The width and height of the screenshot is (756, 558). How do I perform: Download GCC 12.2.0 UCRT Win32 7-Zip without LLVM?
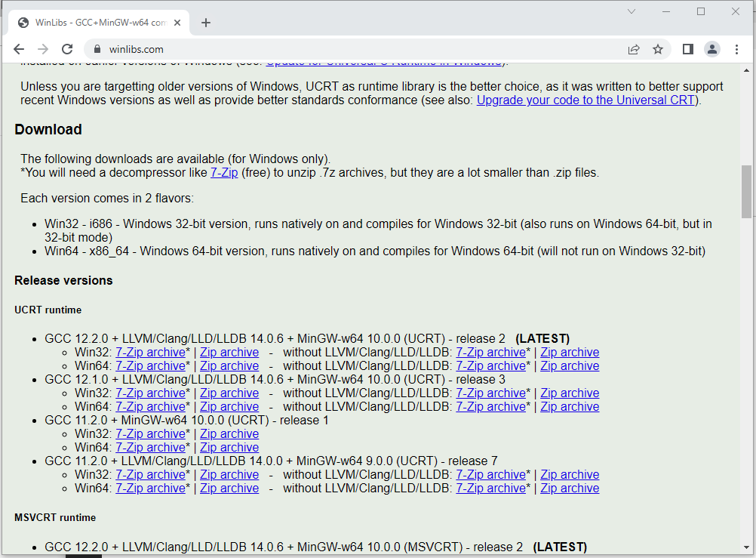tap(490, 353)
